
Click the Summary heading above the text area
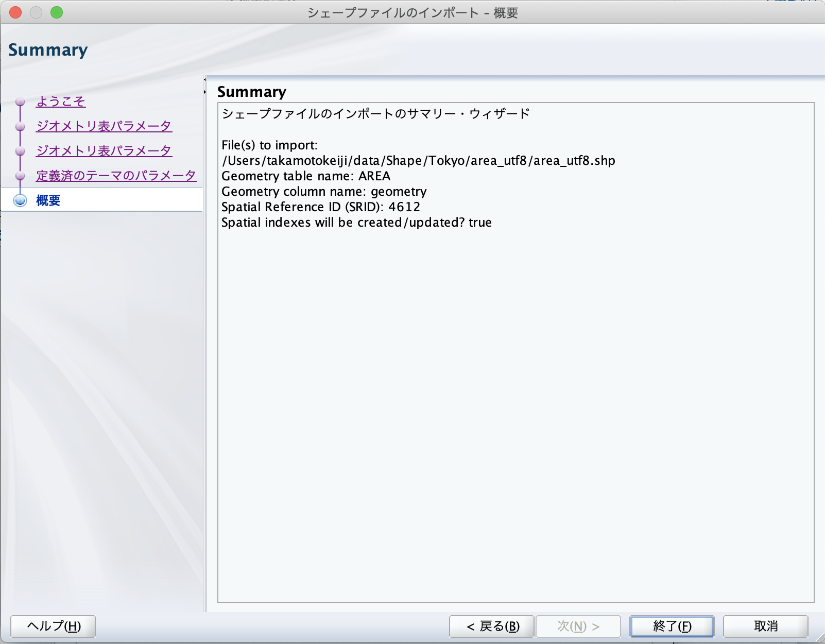pyautogui.click(x=252, y=92)
